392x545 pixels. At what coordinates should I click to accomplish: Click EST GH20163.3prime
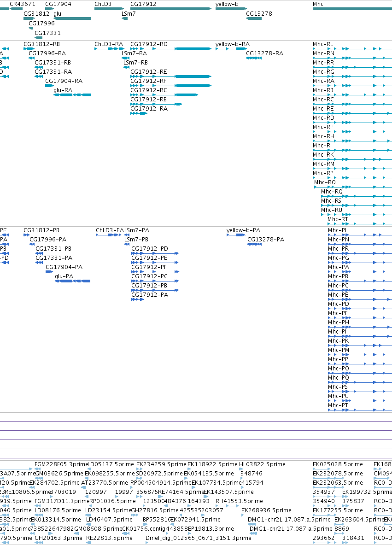click(x=59, y=538)
